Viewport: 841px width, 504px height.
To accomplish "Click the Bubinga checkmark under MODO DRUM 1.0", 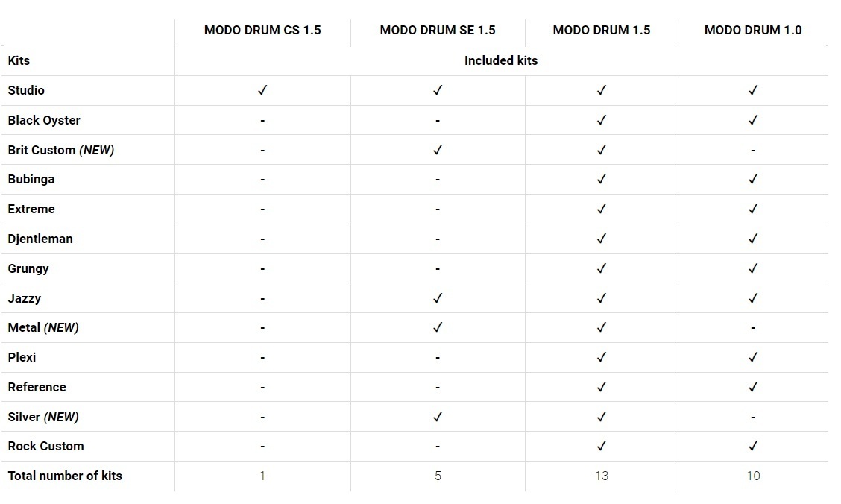I will click(x=753, y=179).
